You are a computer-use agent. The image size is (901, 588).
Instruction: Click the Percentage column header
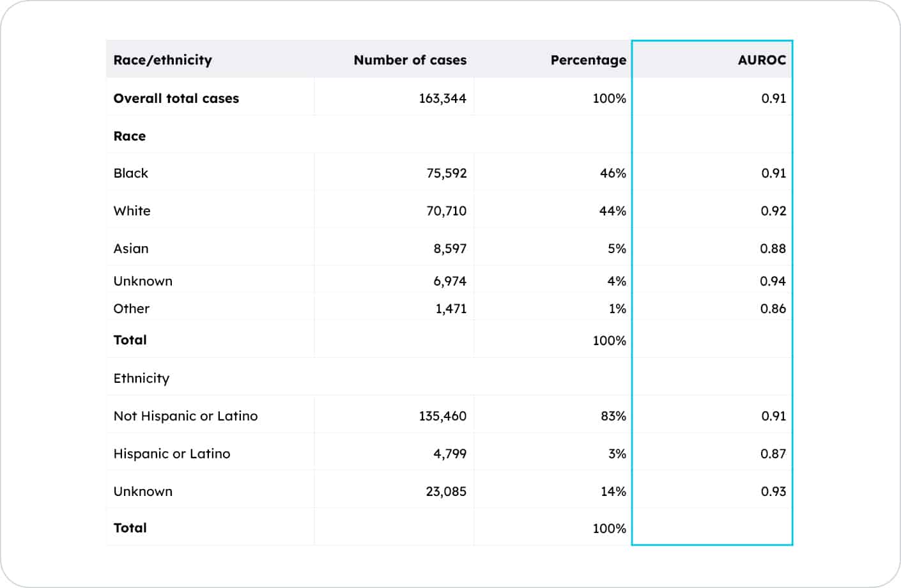(588, 60)
